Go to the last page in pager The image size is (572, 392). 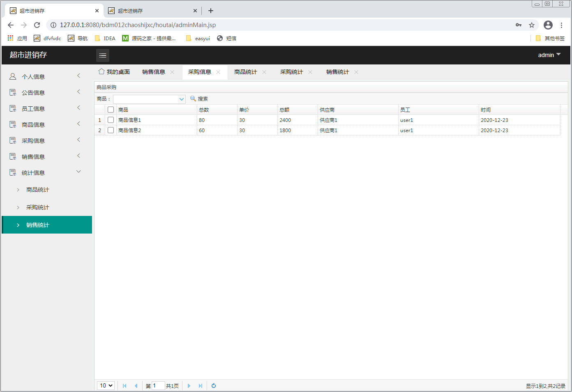[x=201, y=386]
